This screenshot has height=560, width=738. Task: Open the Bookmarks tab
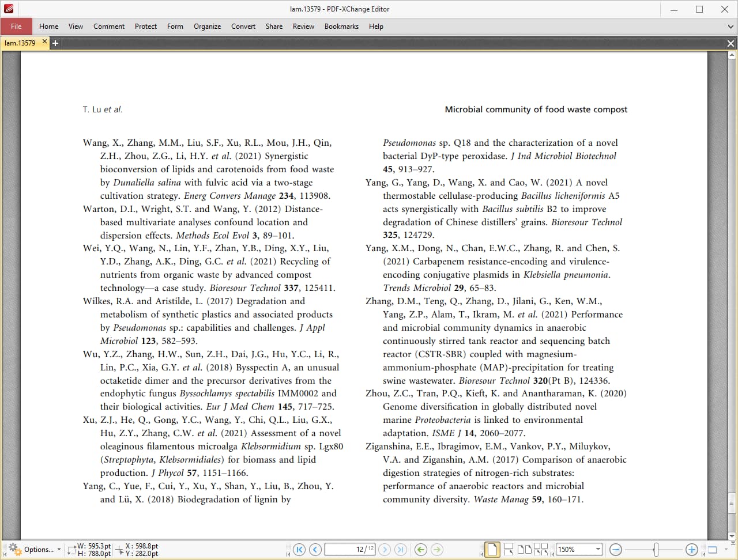pos(341,27)
